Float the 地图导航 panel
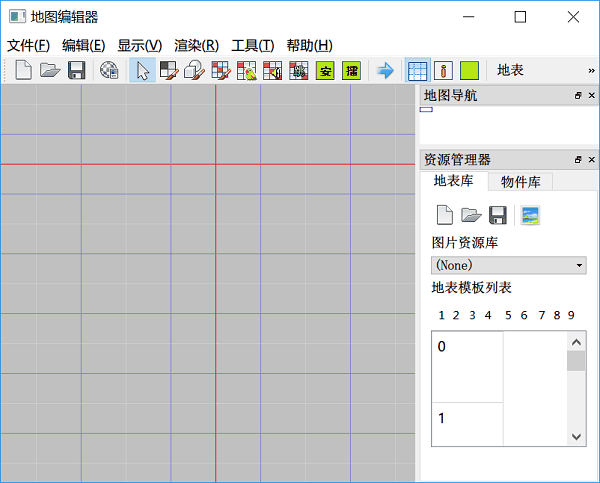Screen dimensions: 600x483 (x=578, y=95)
